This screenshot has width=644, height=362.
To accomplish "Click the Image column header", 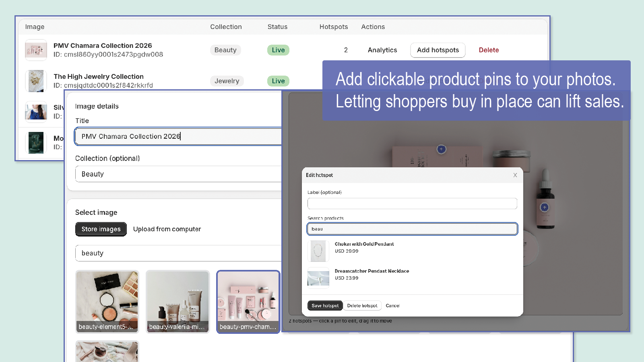I will [35, 27].
